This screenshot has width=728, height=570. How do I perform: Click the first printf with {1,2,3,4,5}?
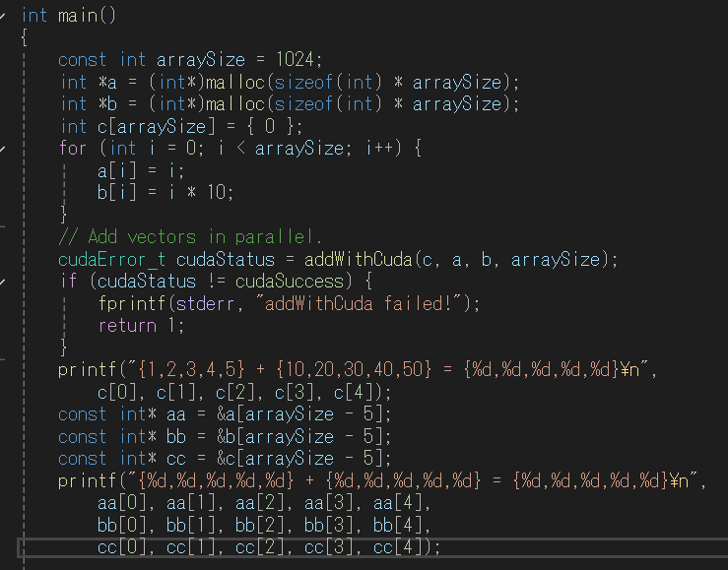(87, 370)
